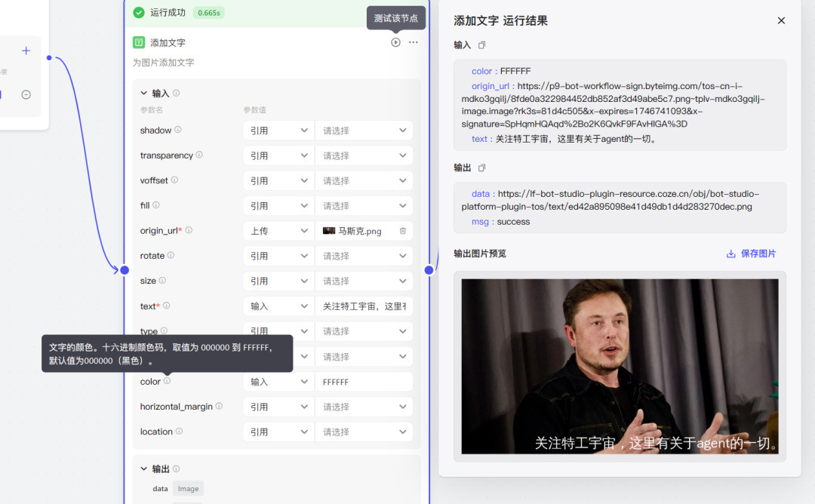
Task: Click the node's right output connector dot
Action: pyautogui.click(x=429, y=270)
